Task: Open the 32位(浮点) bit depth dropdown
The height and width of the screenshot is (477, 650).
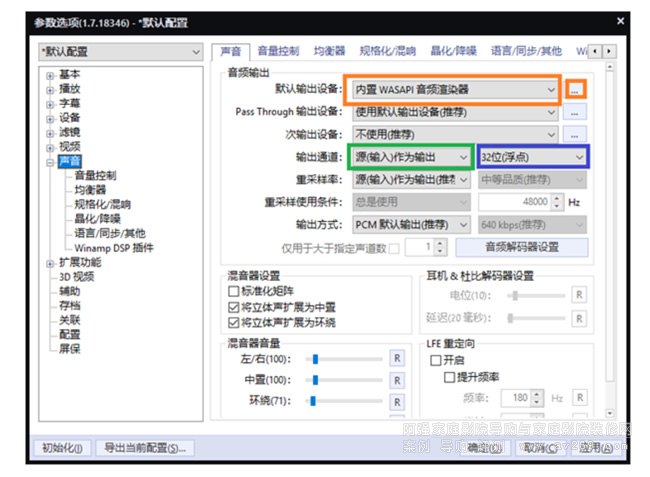Action: [x=533, y=157]
